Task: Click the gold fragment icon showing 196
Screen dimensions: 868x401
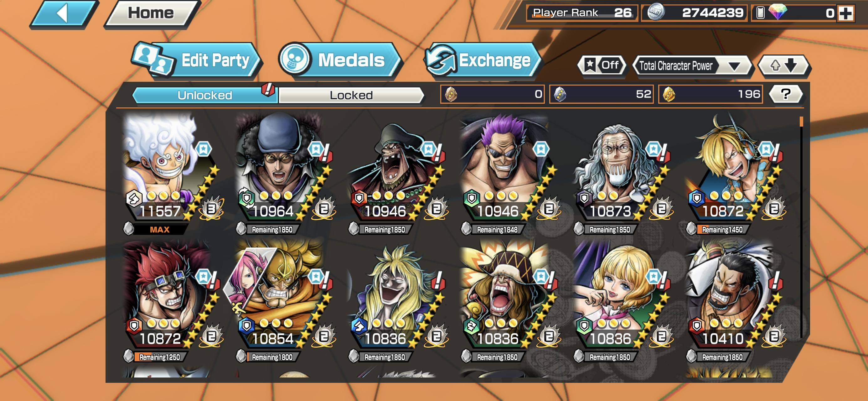Action: point(669,94)
